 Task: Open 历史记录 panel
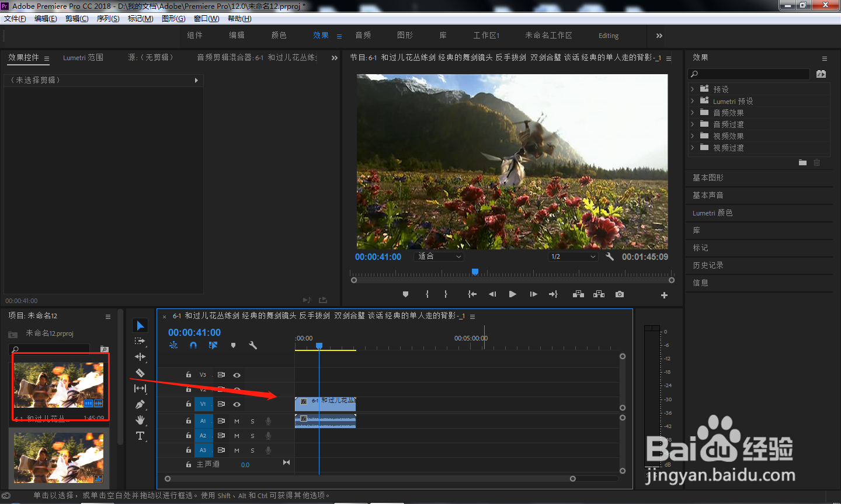(x=708, y=265)
